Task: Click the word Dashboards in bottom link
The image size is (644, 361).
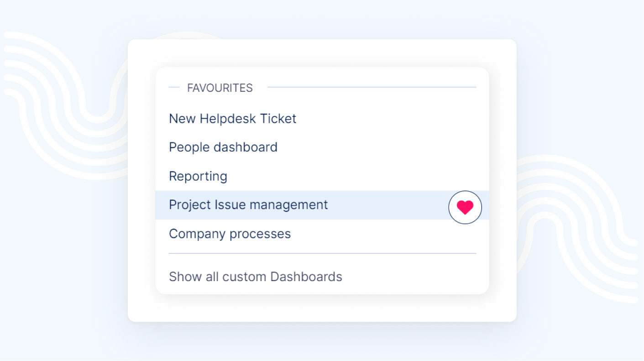Action: point(306,277)
